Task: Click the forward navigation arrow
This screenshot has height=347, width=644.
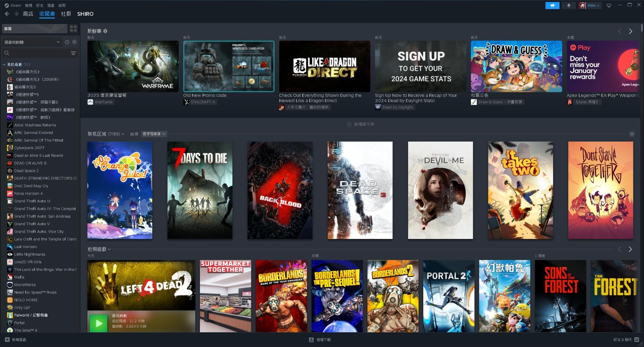Action: click(x=16, y=14)
